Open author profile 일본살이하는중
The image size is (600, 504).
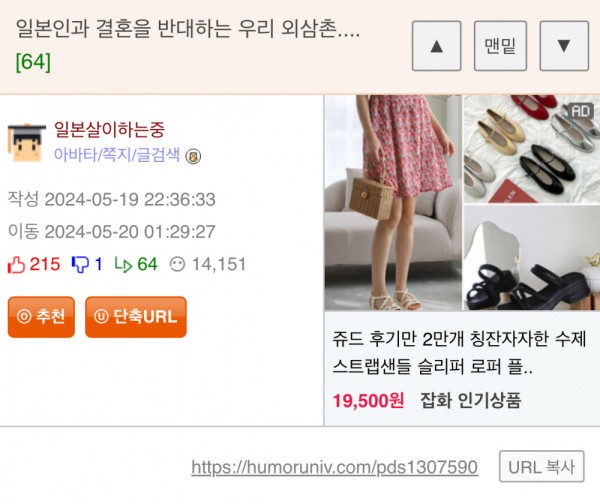(109, 129)
